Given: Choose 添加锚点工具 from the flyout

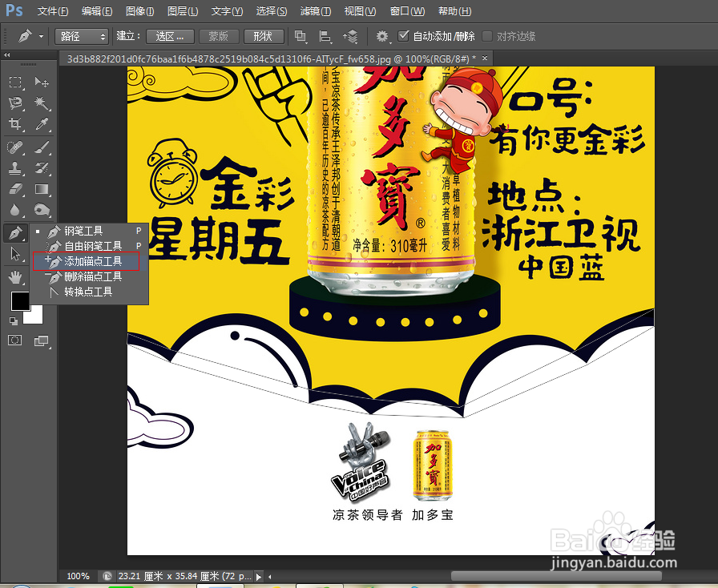Looking at the screenshot, I should tap(89, 261).
